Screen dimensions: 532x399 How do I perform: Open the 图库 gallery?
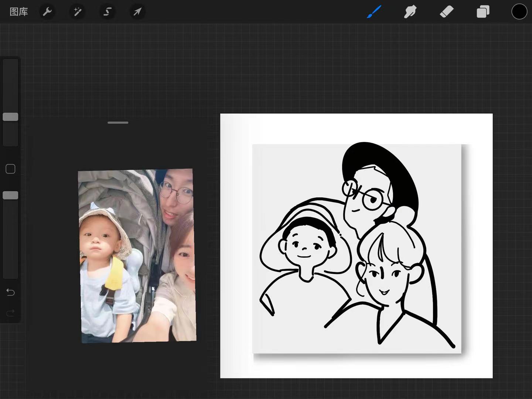[18, 12]
